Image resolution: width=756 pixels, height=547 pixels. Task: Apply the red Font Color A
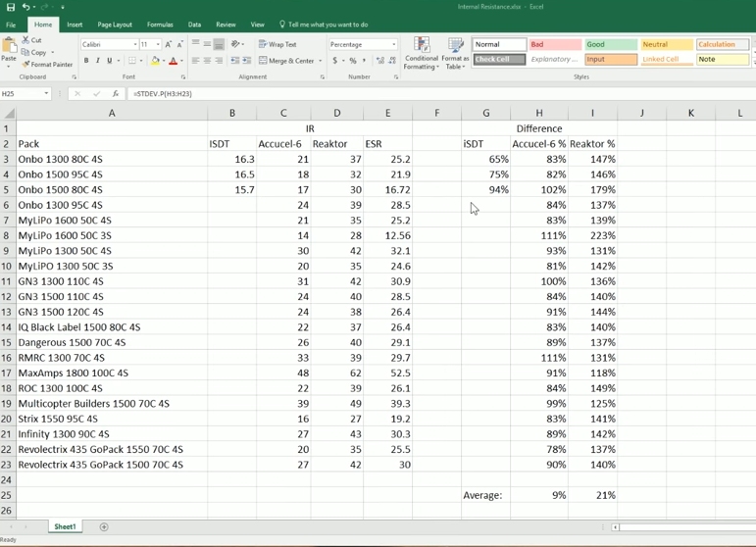174,60
